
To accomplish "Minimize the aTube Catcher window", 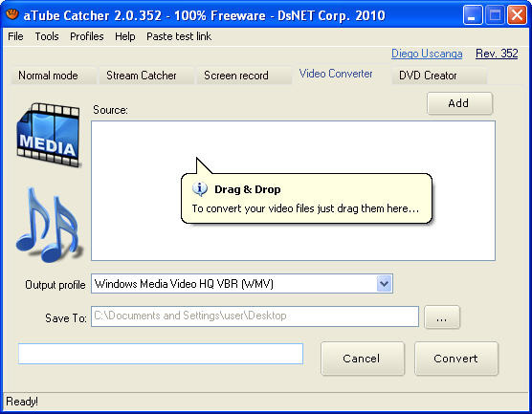I will pos(473,15).
